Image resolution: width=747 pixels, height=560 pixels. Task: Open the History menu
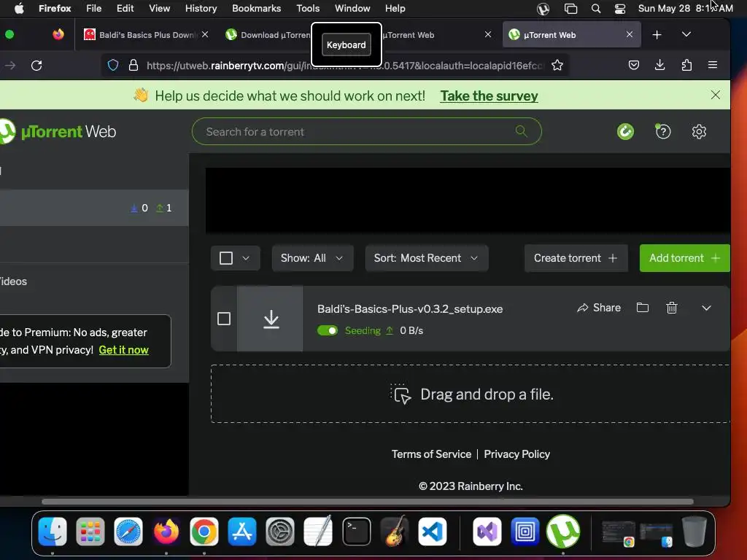click(201, 9)
